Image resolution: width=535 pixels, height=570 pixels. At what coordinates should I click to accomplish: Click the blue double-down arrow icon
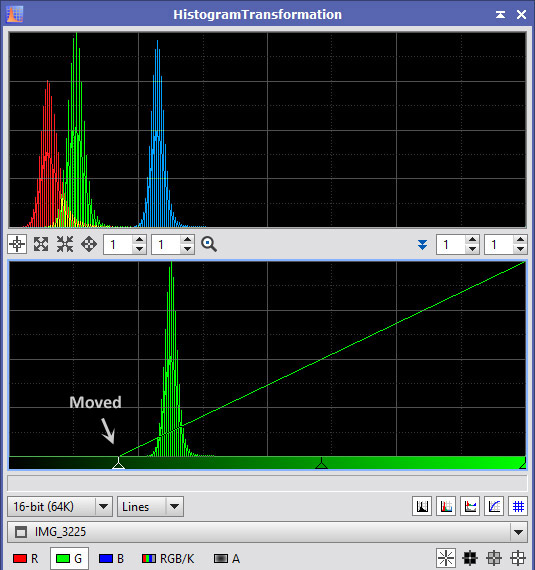click(422, 245)
